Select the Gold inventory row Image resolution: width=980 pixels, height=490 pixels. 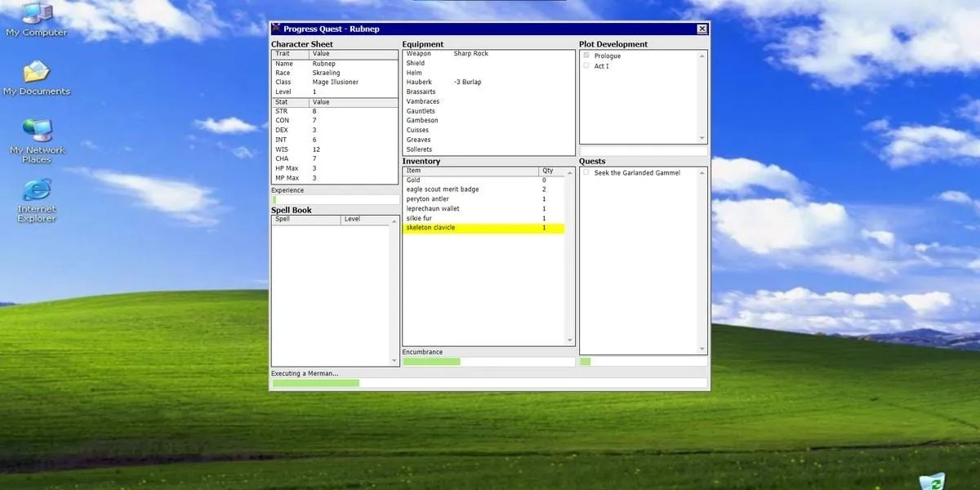[483, 180]
